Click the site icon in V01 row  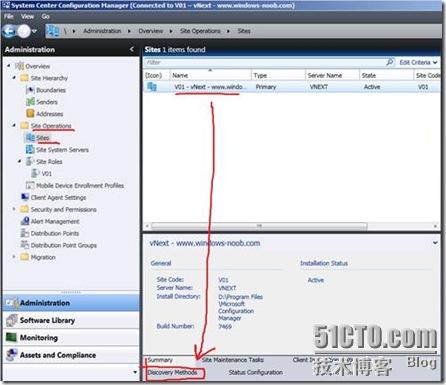click(152, 87)
